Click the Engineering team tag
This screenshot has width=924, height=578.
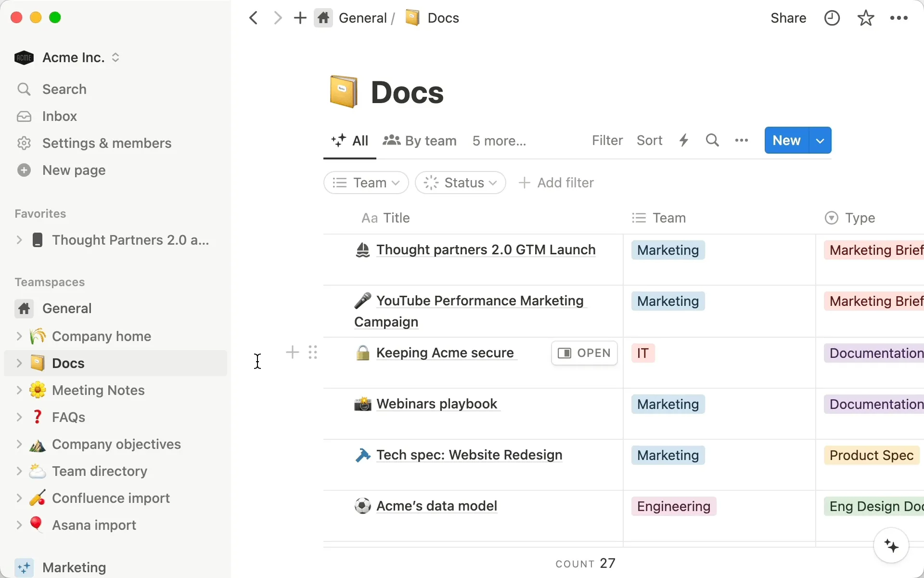pyautogui.click(x=674, y=506)
